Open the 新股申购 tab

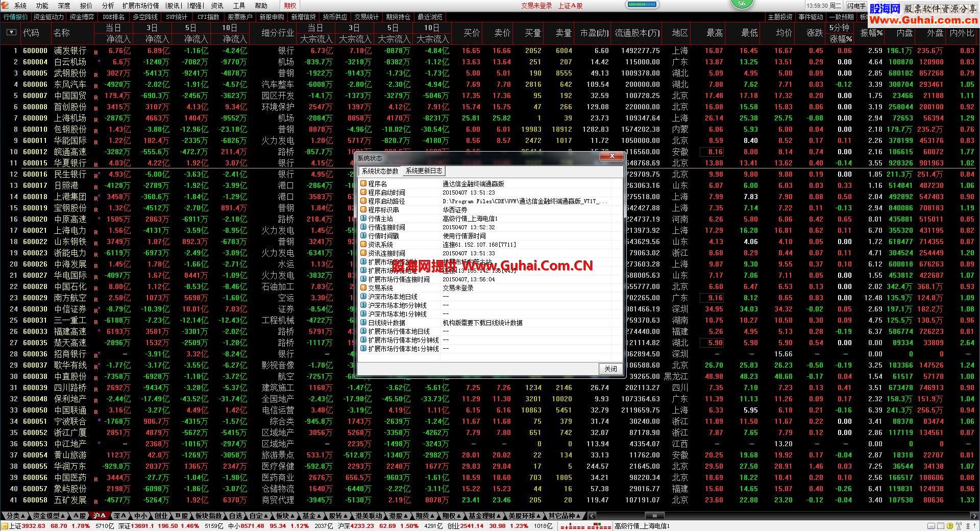(272, 17)
